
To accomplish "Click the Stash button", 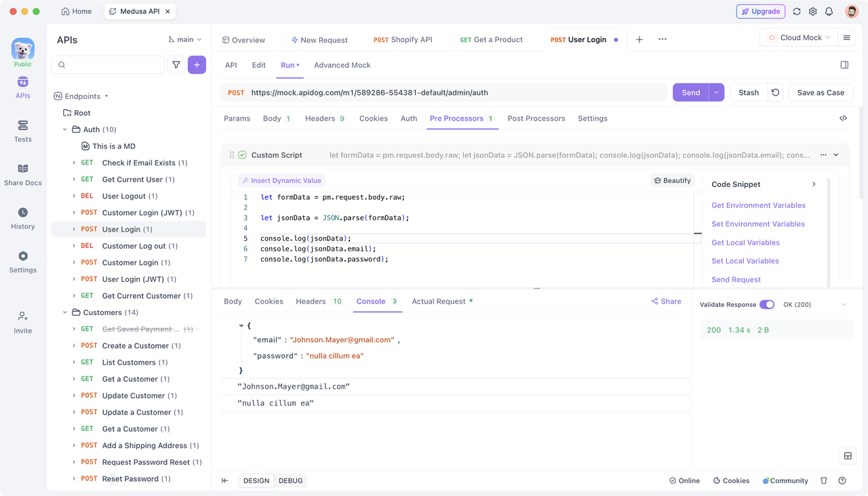I will [749, 92].
